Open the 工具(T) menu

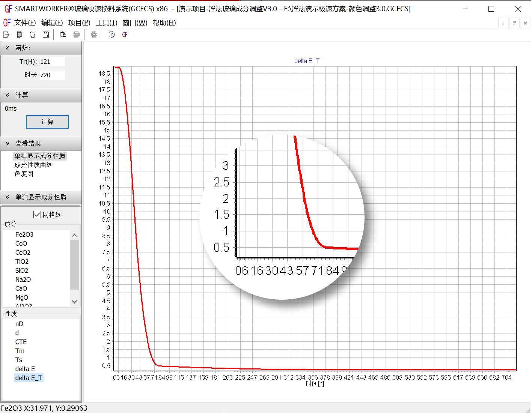[106, 23]
